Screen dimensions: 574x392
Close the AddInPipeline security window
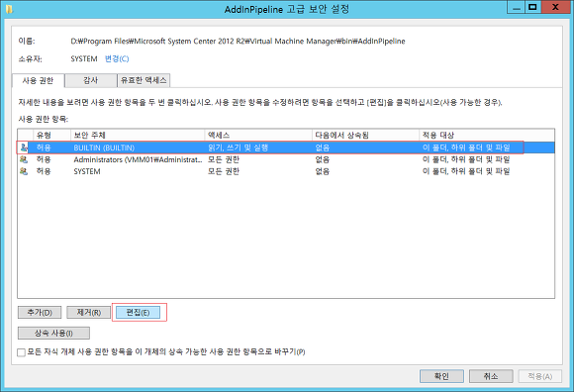[555, 7]
